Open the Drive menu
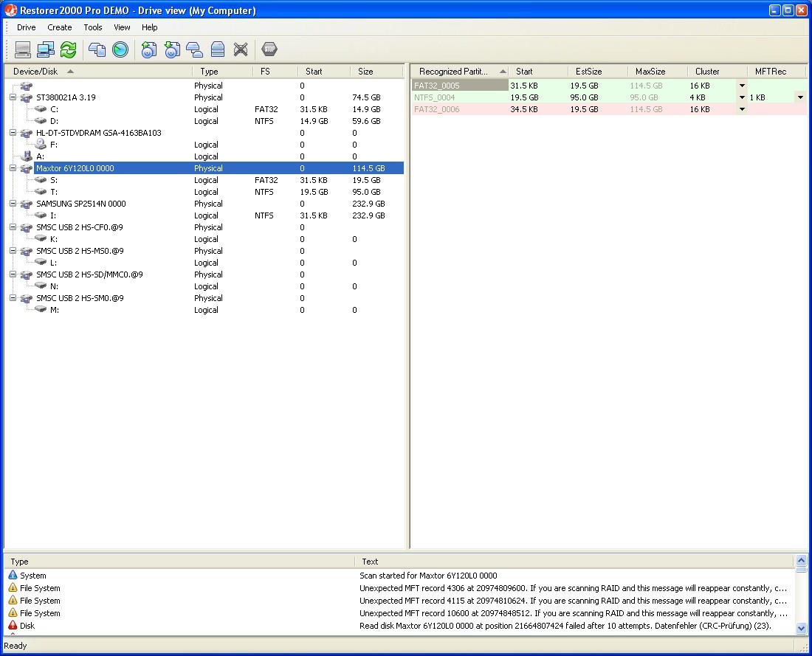This screenshot has height=656, width=812. point(27,27)
